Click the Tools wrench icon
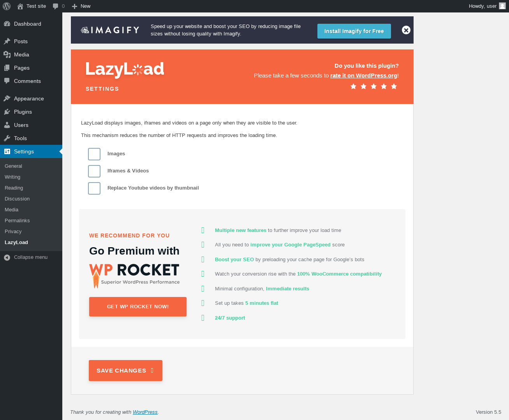The width and height of the screenshot is (509, 420). pos(7,138)
